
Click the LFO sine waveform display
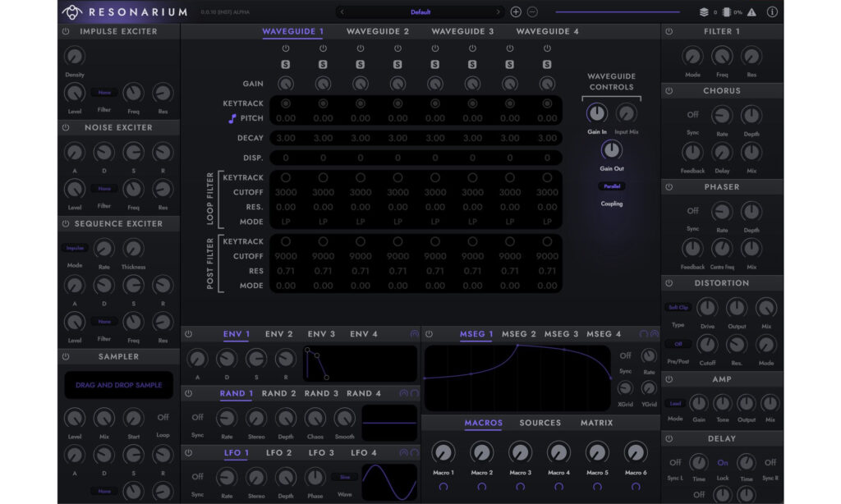click(x=389, y=483)
